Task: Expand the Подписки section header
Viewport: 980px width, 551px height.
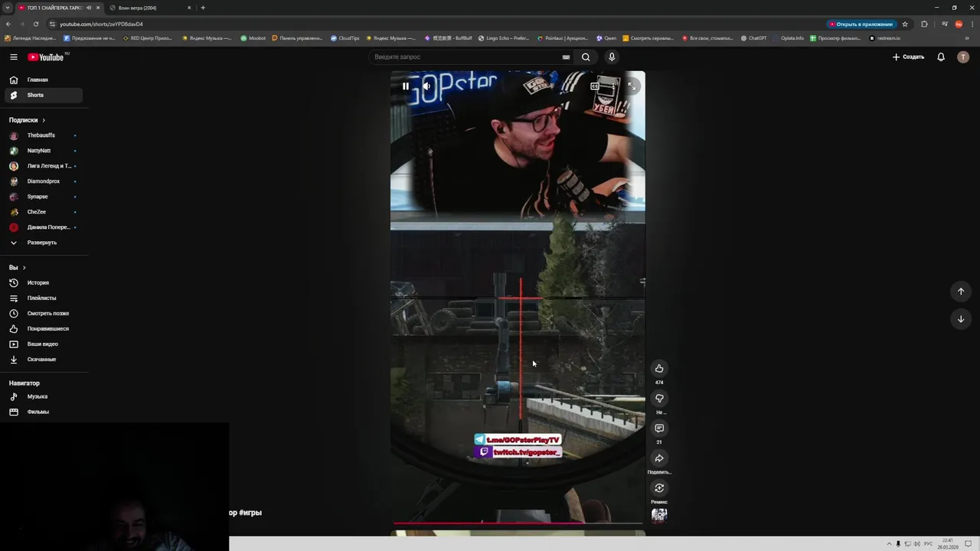Action: click(28, 120)
